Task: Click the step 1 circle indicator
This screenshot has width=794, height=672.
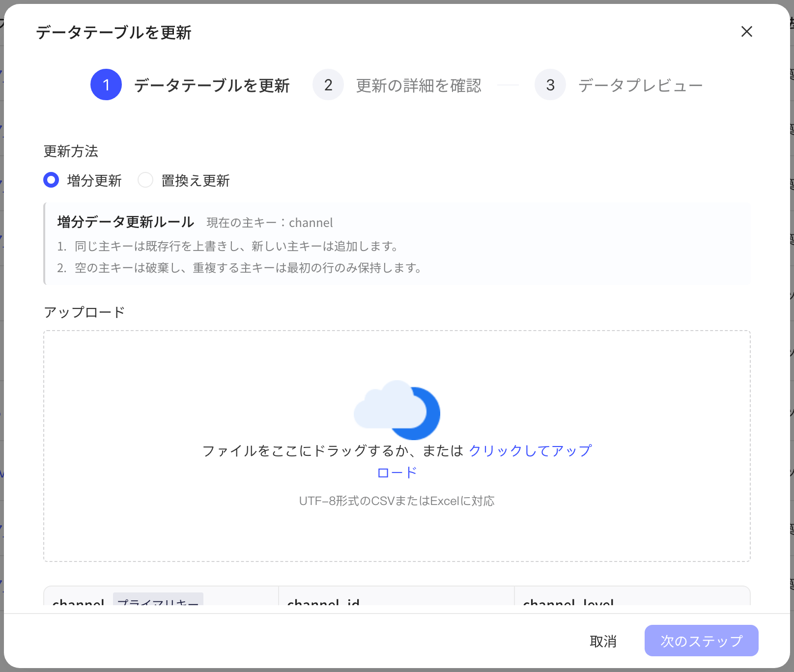Action: coord(106,84)
